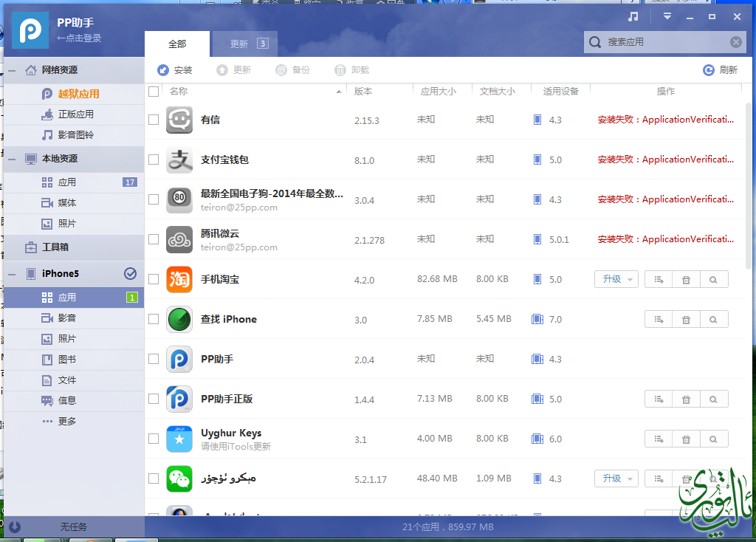Click the PP助手 logo icon

point(30,30)
